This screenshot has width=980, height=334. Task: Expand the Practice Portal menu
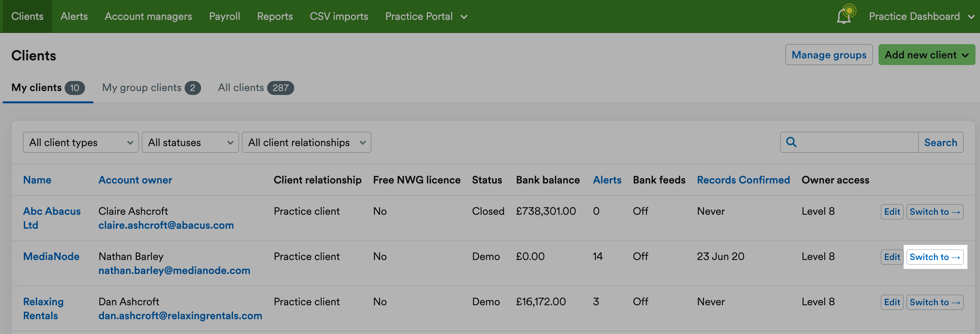(x=426, y=16)
